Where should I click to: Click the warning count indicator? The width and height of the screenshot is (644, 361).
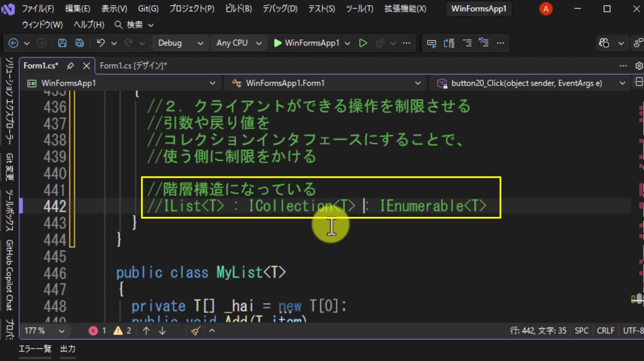point(122,331)
